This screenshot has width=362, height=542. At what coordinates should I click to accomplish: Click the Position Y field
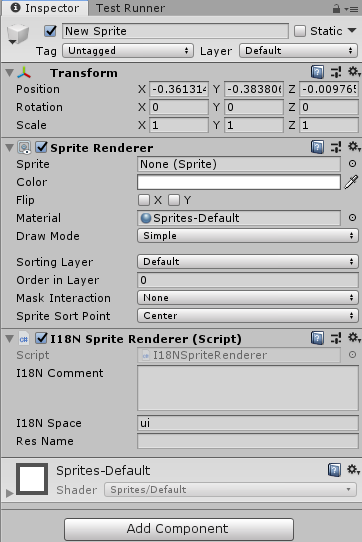click(x=254, y=89)
